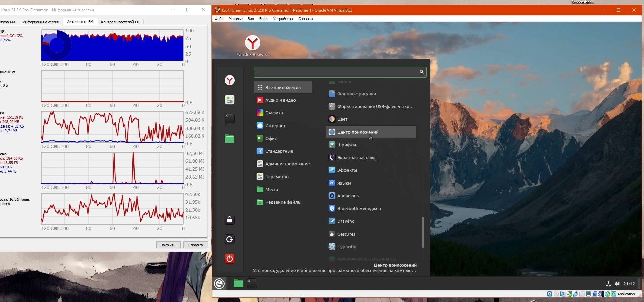Click the hard disk indicator in VirtualBox status bar

tap(550, 294)
